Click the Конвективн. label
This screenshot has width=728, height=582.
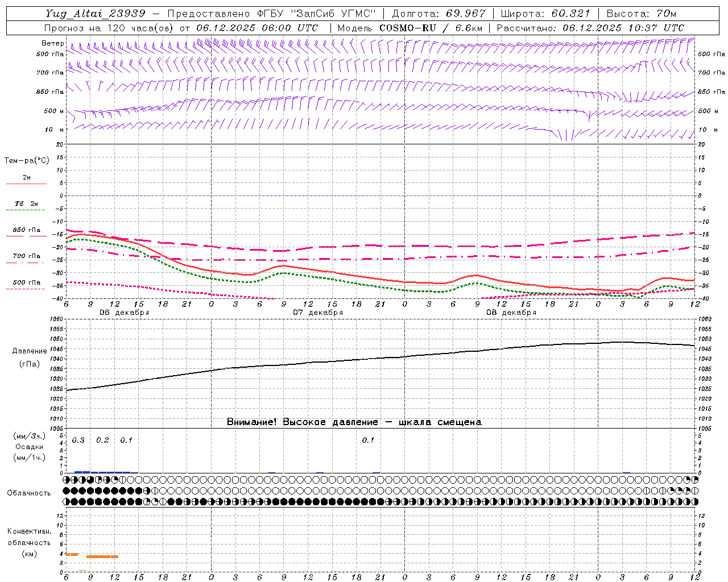[29, 532]
